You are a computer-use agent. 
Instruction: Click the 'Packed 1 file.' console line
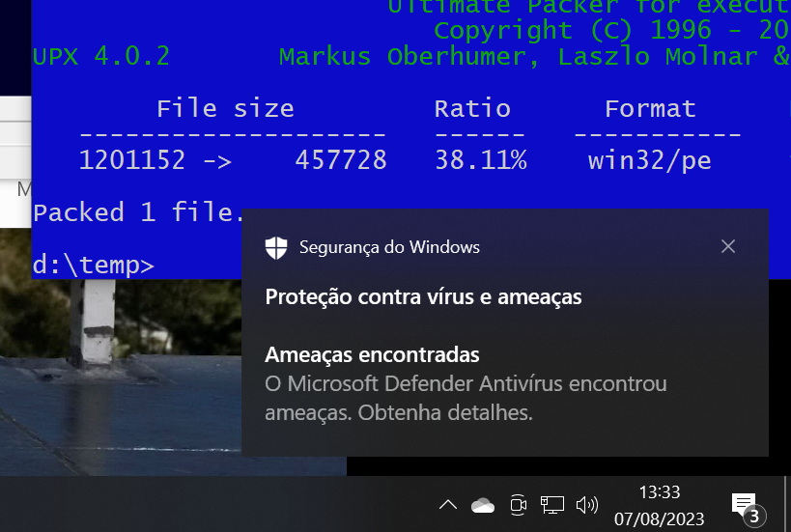point(138,212)
